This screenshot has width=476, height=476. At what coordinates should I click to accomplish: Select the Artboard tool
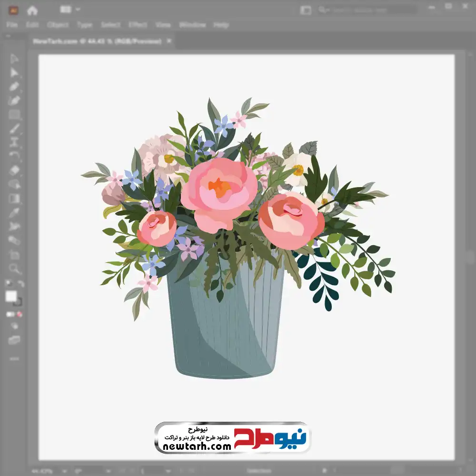(14, 254)
